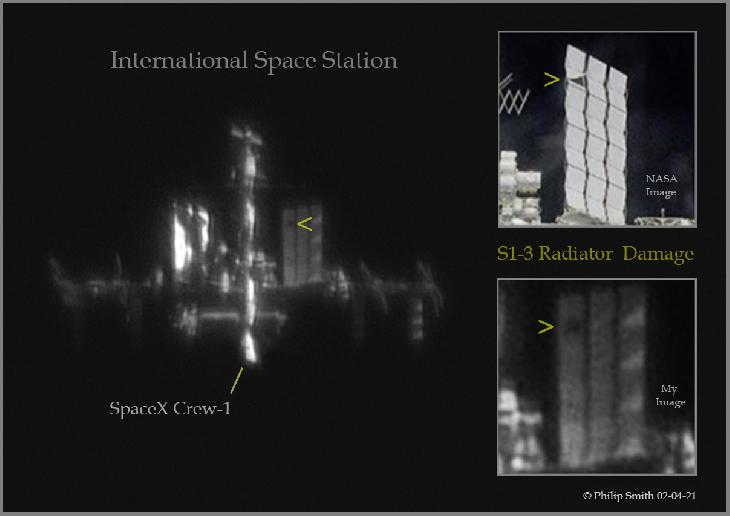Open the lower 'My Image' radiator thumbnail
The image size is (730, 516).
coord(596,377)
